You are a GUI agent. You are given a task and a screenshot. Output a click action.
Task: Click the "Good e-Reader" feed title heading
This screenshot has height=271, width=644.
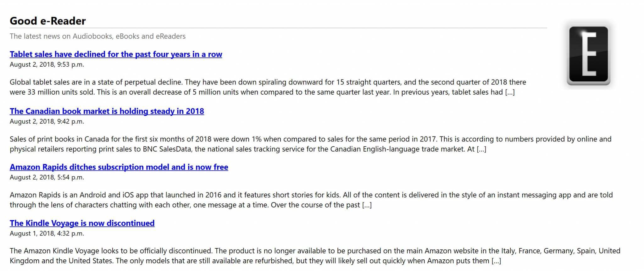point(48,21)
